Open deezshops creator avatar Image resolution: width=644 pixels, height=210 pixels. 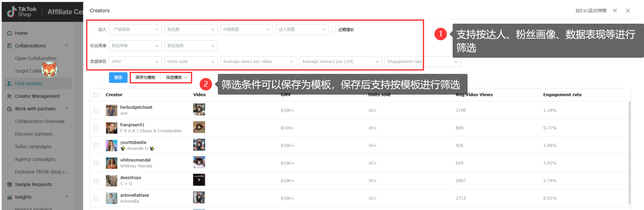[111, 181]
